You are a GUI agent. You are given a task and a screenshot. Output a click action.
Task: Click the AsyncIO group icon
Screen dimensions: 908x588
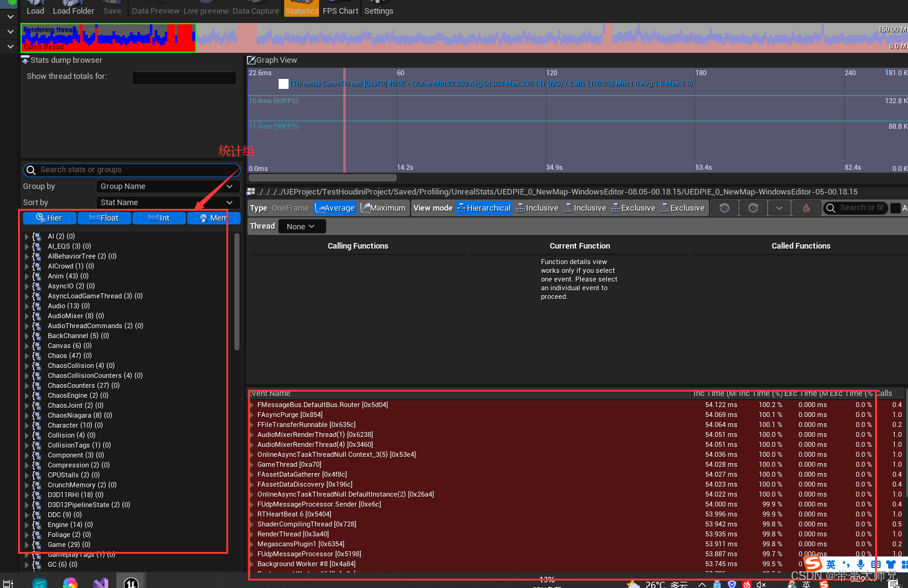(37, 286)
